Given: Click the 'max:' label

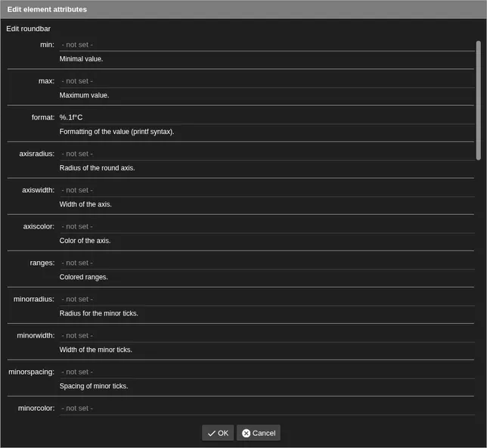Looking at the screenshot, I should click(46, 81).
